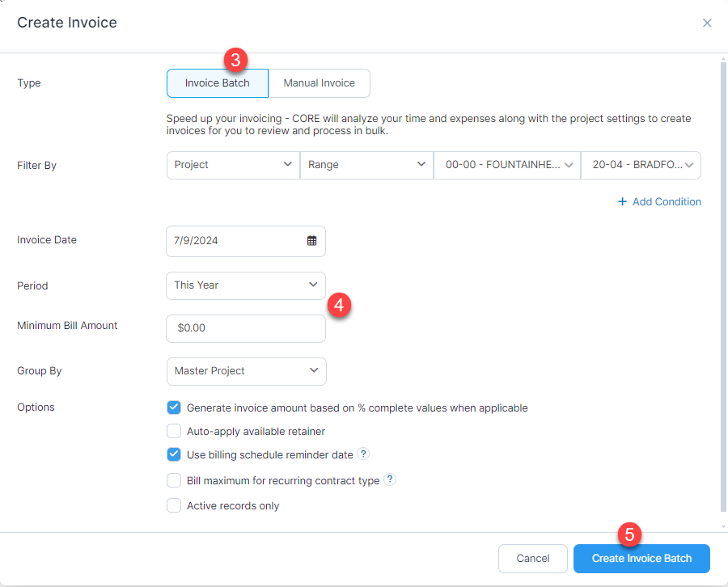The width and height of the screenshot is (728, 587).
Task: Close the Create Invoice dialog
Action: [x=707, y=23]
